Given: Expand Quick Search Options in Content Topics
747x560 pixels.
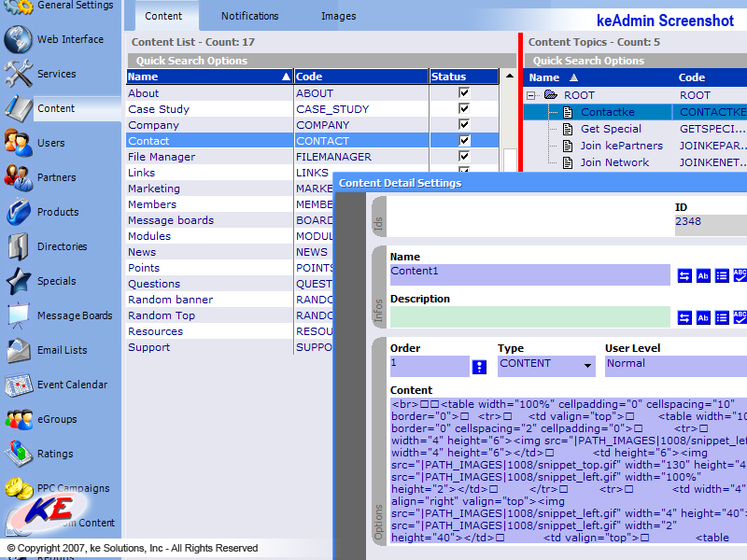Looking at the screenshot, I should (636, 61).
